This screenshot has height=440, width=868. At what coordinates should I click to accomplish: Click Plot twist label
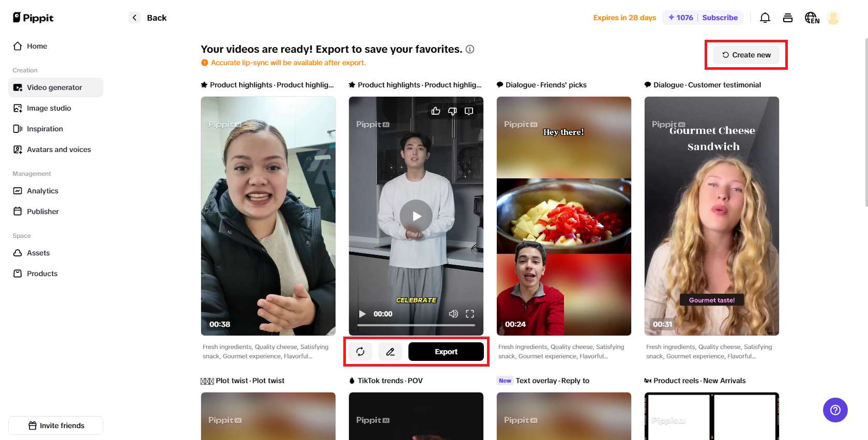coord(250,381)
